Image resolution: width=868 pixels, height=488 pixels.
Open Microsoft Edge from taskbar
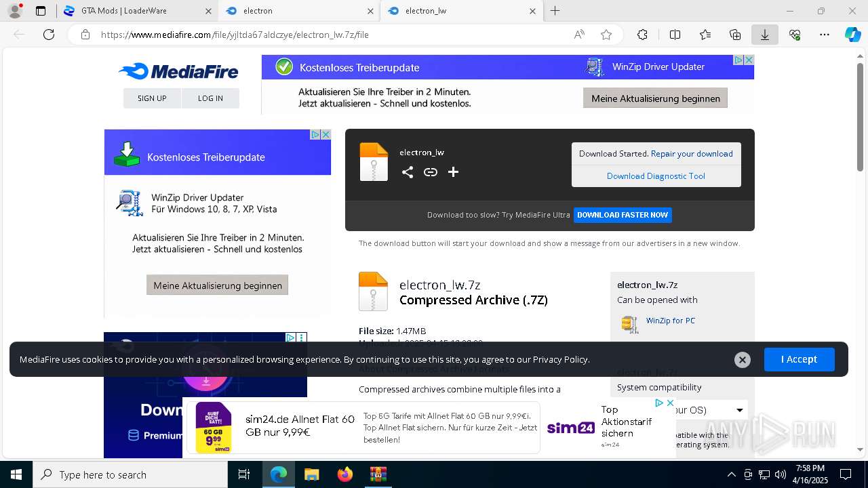[279, 474]
